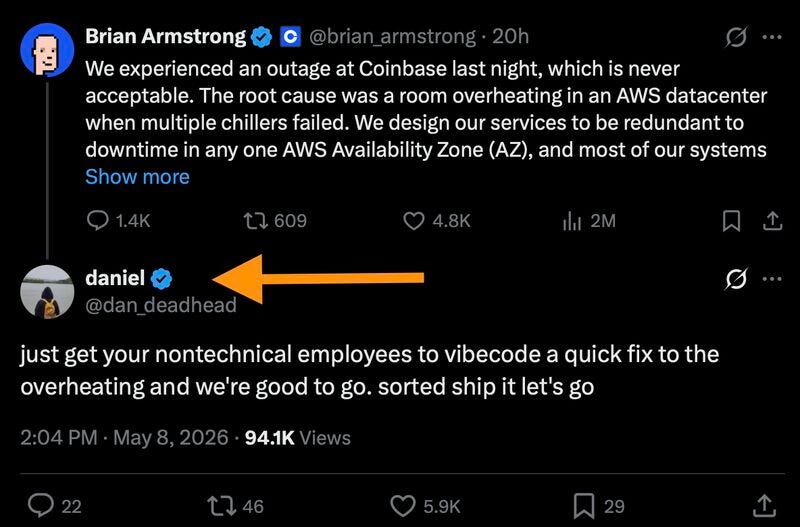Repost daniel's tweet with 46 reposts
The height and width of the screenshot is (527, 800).
coord(236,506)
